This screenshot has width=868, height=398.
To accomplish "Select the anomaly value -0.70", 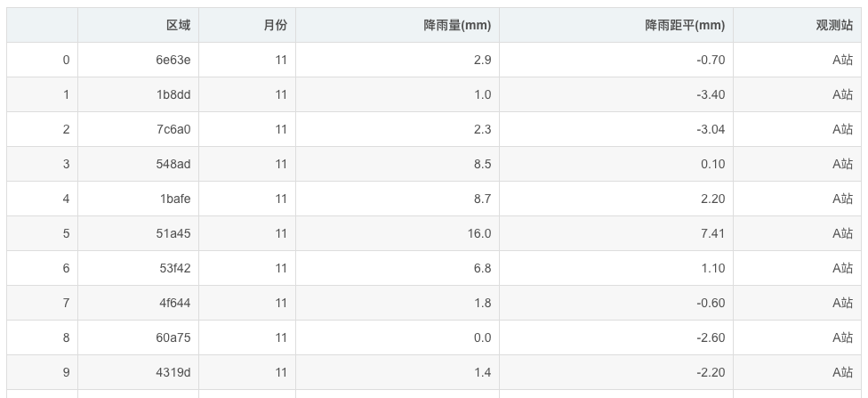I will [x=616, y=60].
